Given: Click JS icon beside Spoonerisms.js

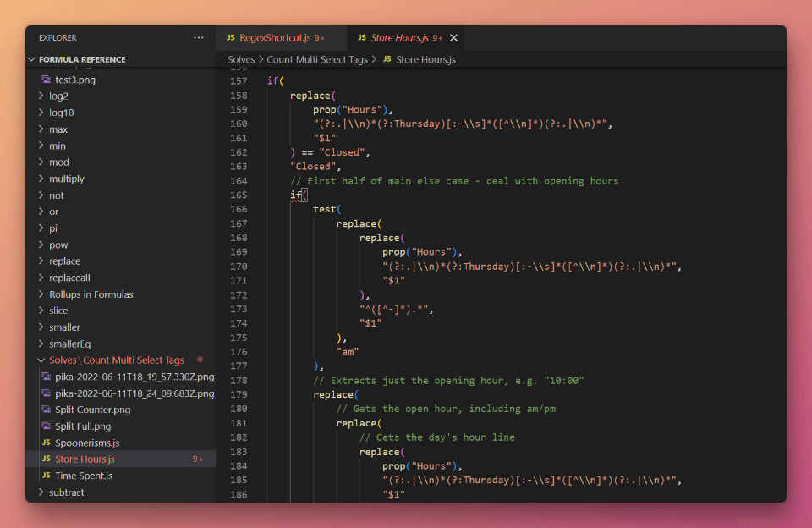Looking at the screenshot, I should 46,443.
